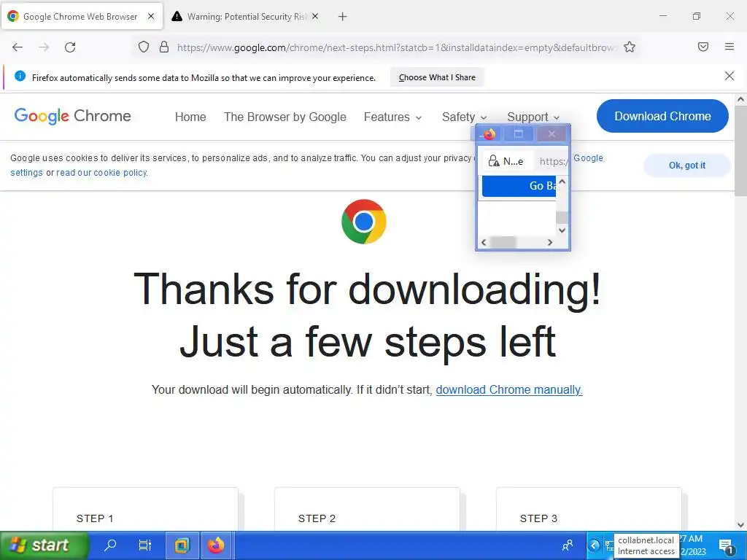Click the forward navigation arrow
This screenshot has width=747, height=560.
(x=44, y=47)
